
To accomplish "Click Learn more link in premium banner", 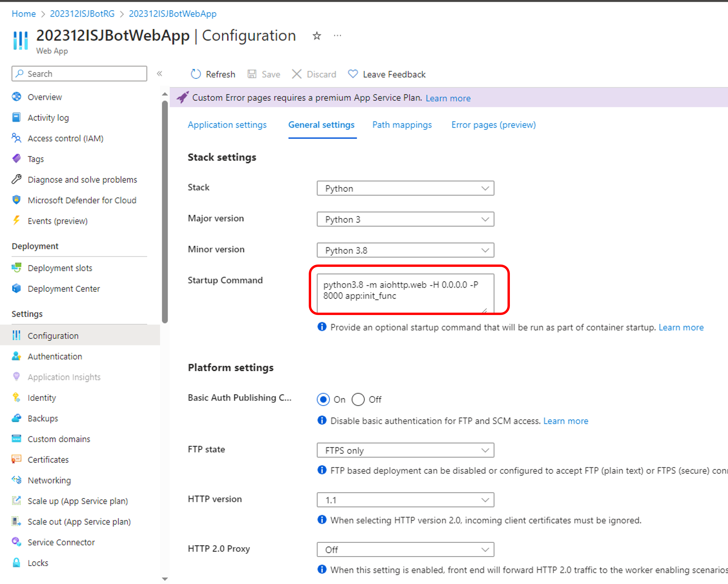I will (448, 98).
